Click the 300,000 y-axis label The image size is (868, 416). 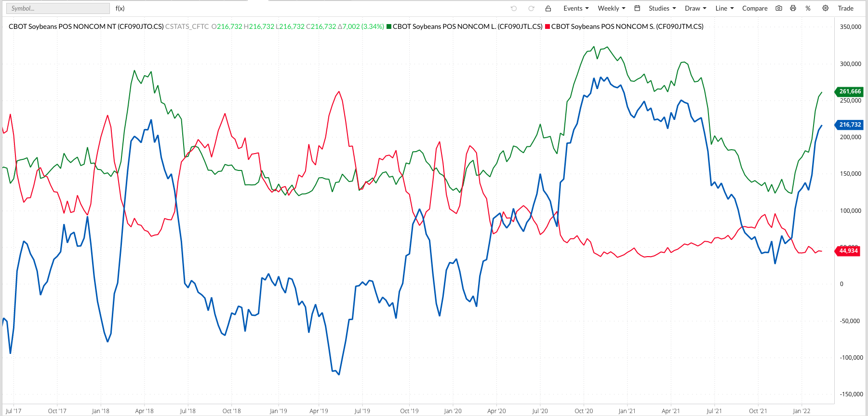pos(851,64)
